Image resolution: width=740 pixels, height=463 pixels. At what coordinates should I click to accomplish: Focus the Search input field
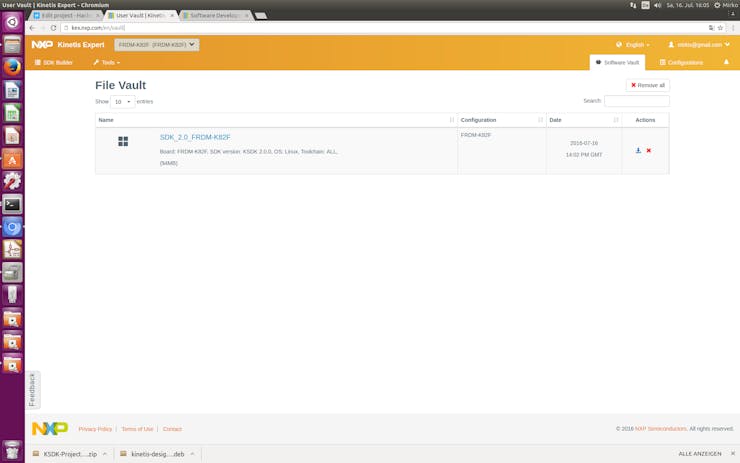click(x=637, y=101)
